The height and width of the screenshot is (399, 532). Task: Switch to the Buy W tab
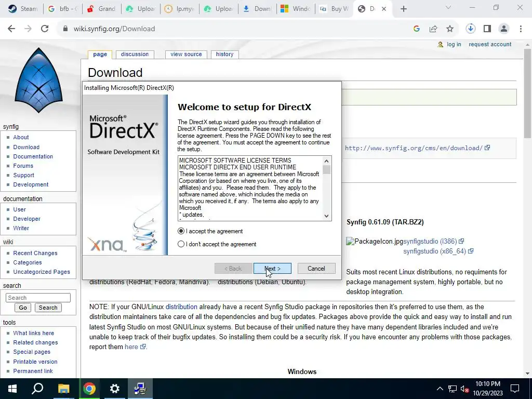(x=334, y=9)
